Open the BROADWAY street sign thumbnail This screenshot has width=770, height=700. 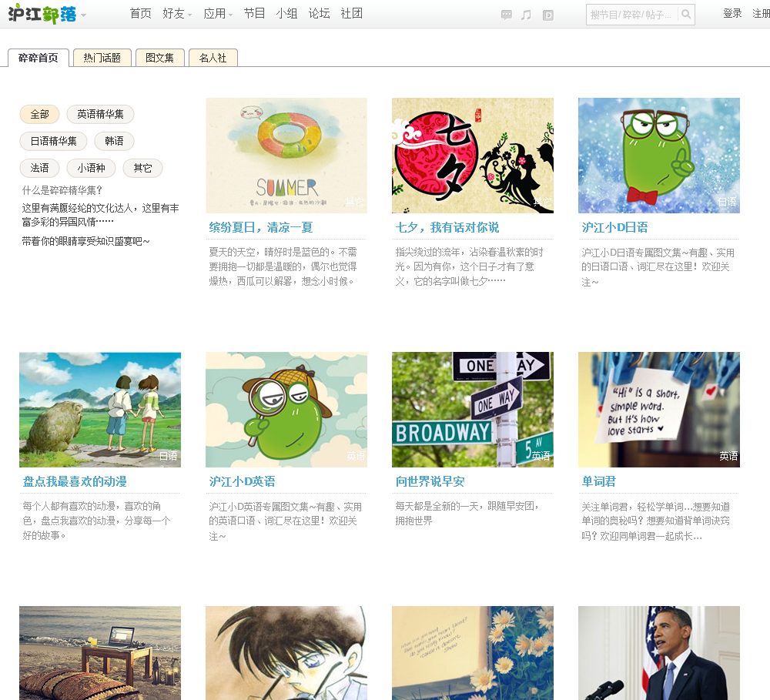click(x=473, y=410)
